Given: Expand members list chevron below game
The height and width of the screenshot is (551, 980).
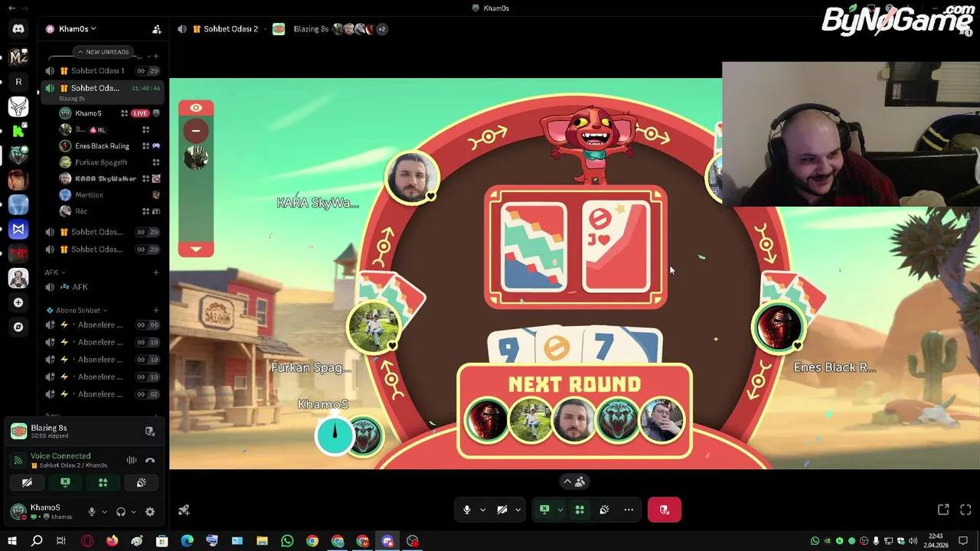Looking at the screenshot, I should [x=567, y=481].
